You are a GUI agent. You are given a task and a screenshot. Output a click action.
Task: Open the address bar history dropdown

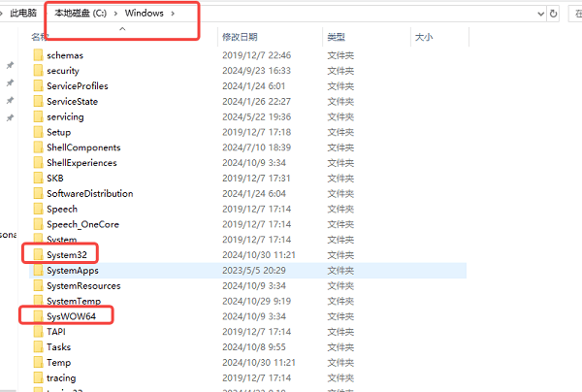541,15
